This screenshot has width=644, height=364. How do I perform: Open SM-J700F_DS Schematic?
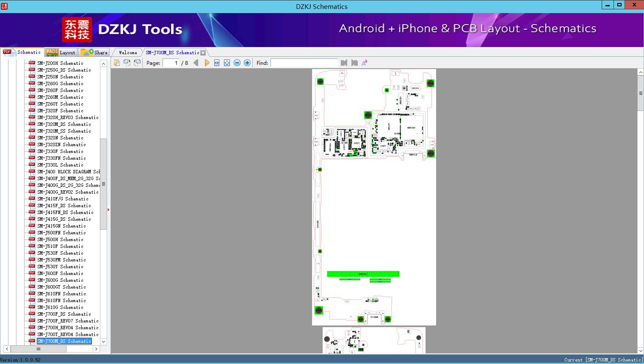tap(64, 314)
